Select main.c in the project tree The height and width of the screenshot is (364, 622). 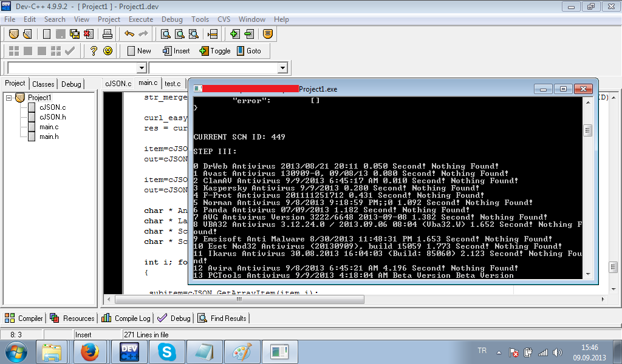tap(49, 127)
